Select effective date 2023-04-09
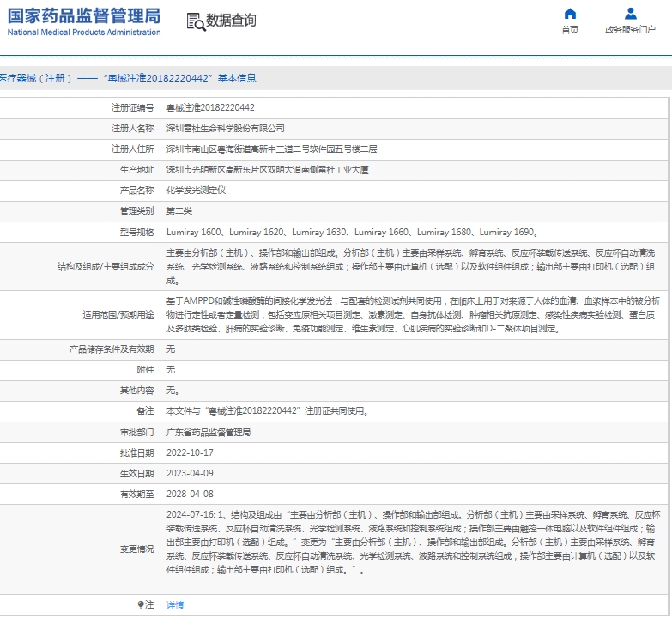Screen dimensions: 672x619 click(190, 473)
